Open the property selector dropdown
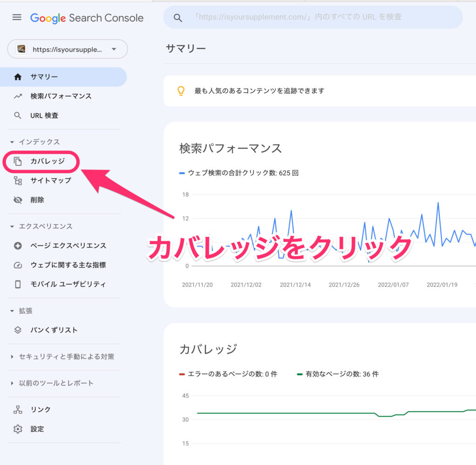The width and height of the screenshot is (476, 465). [67, 49]
